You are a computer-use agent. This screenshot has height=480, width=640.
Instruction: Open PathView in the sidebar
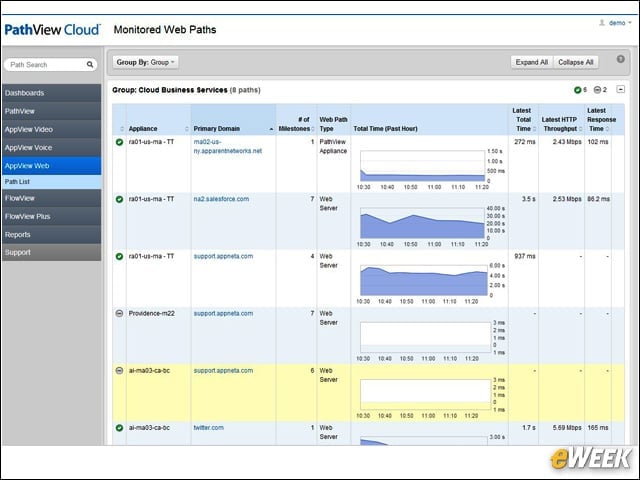pyautogui.click(x=51, y=111)
